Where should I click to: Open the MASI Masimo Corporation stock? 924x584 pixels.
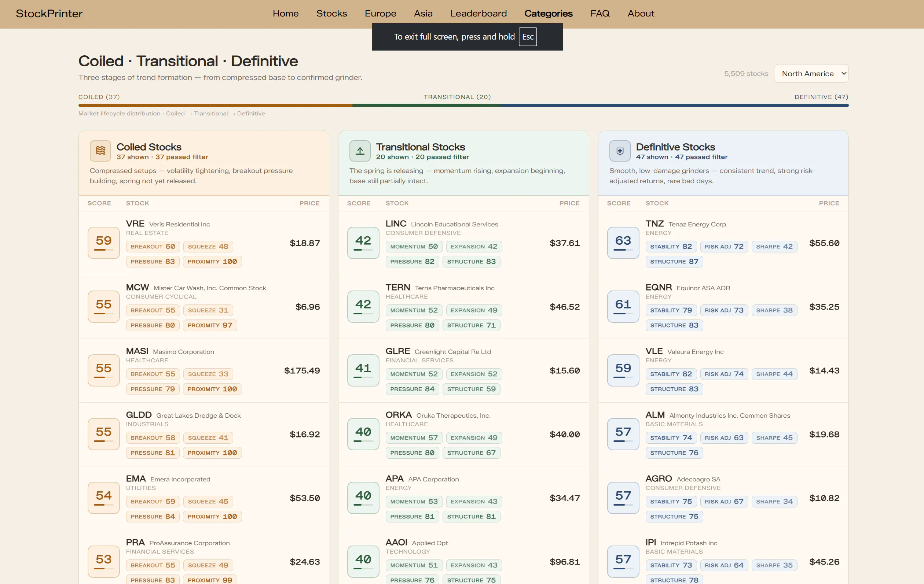pos(204,370)
